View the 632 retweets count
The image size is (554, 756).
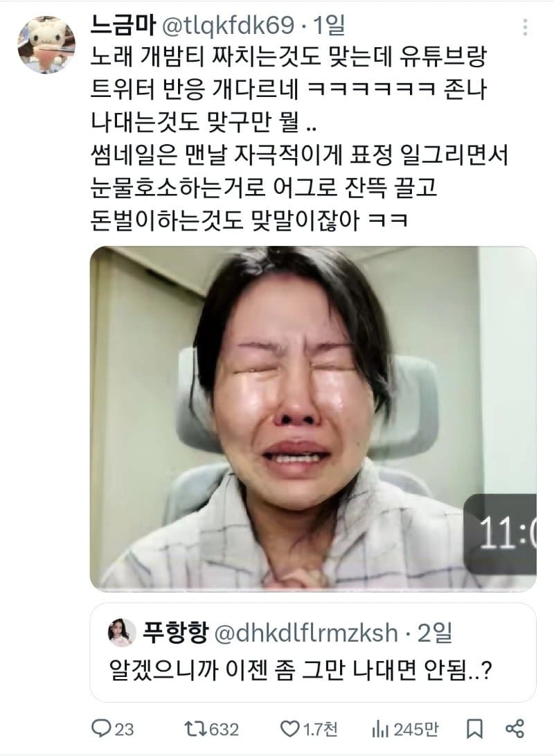[x=224, y=729]
